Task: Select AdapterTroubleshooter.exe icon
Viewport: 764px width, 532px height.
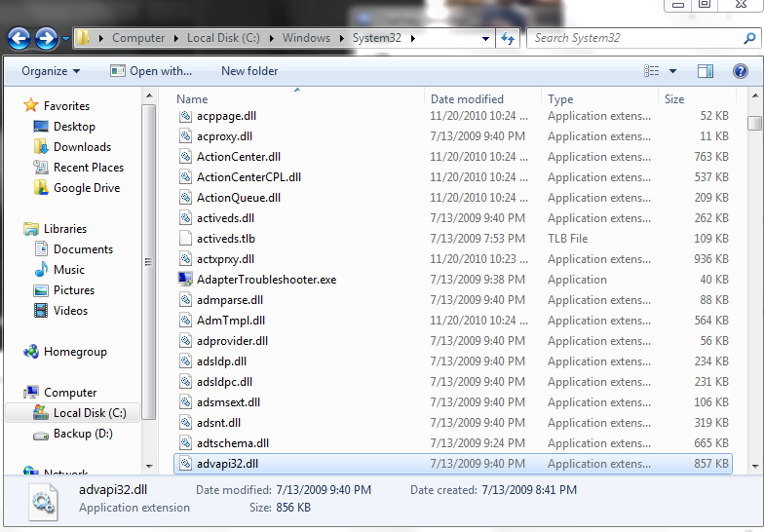Action: [185, 279]
